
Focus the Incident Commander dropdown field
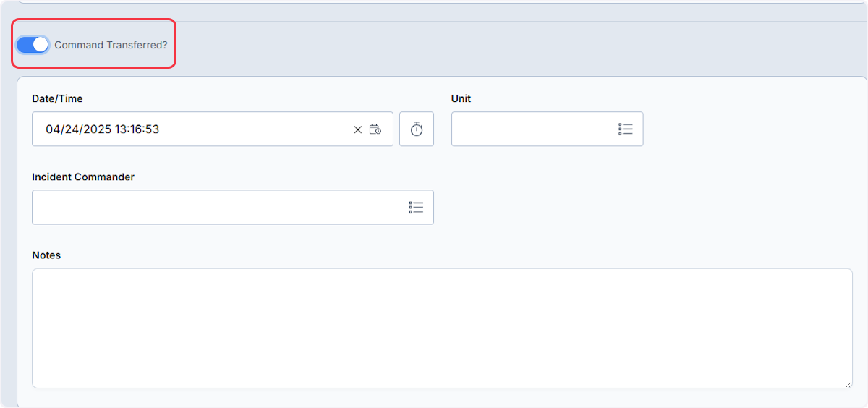233,208
